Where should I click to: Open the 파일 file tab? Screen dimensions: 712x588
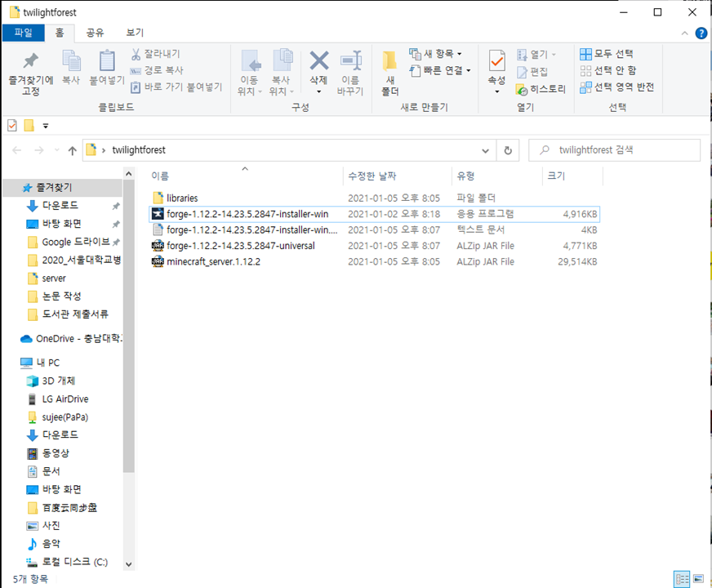click(24, 33)
